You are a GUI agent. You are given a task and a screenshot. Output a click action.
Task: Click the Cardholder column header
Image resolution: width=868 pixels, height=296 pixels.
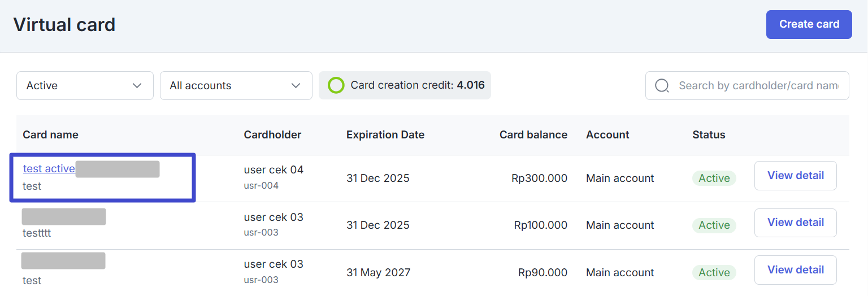coord(272,135)
